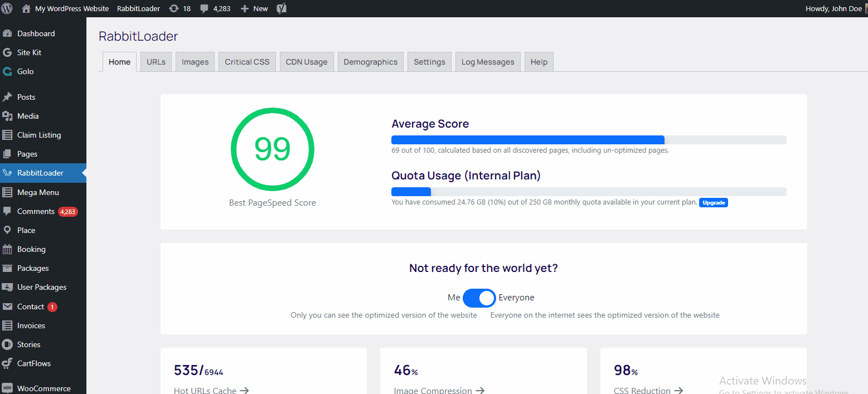868x394 pixels.
Task: Click the Mega Menu icon
Action: click(7, 192)
